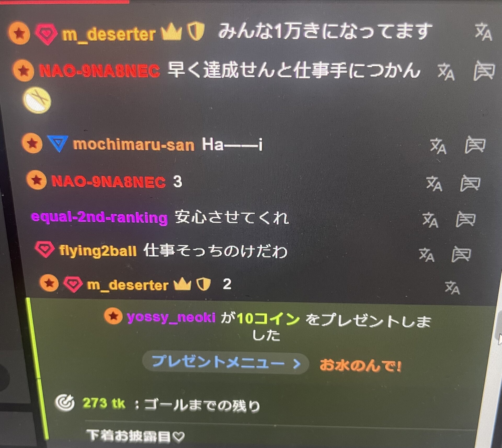Select the equal-2nd-ranking username

click(x=99, y=217)
